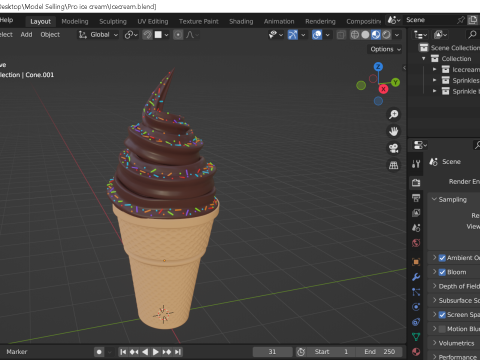Click the X axis on navigation gizmo
Viewport: 480px width, 360px height.
[x=383, y=89]
